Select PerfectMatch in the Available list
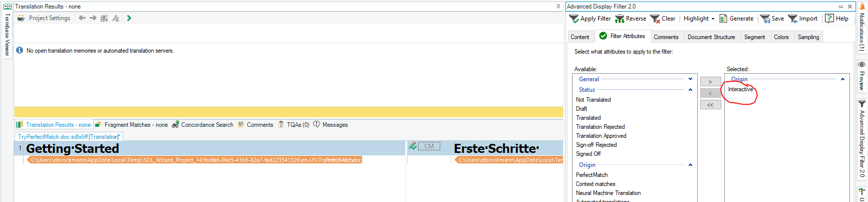 point(592,175)
